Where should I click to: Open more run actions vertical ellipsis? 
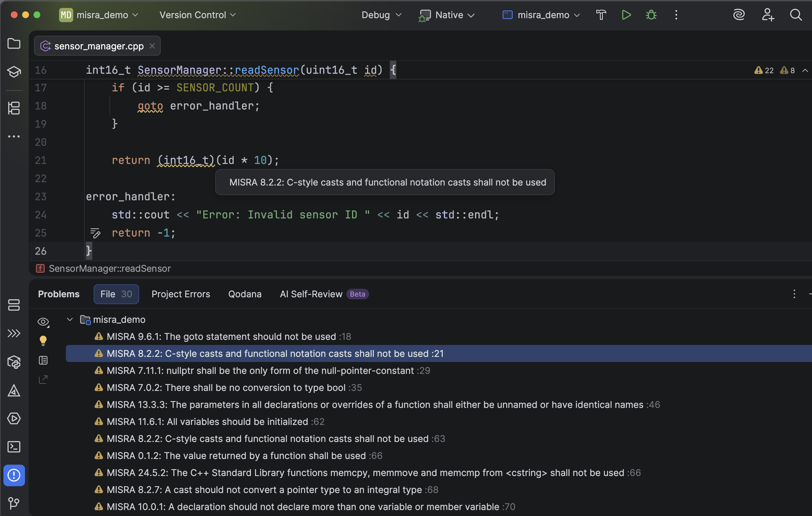pyautogui.click(x=676, y=15)
